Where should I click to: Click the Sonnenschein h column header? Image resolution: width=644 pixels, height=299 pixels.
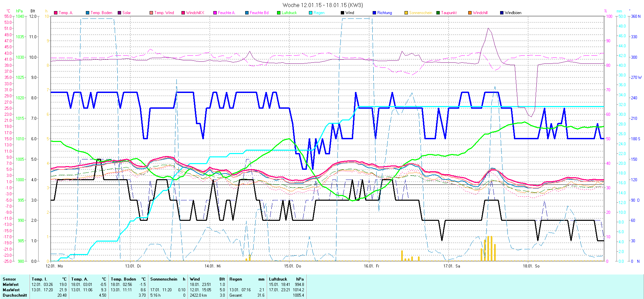tap(167, 279)
